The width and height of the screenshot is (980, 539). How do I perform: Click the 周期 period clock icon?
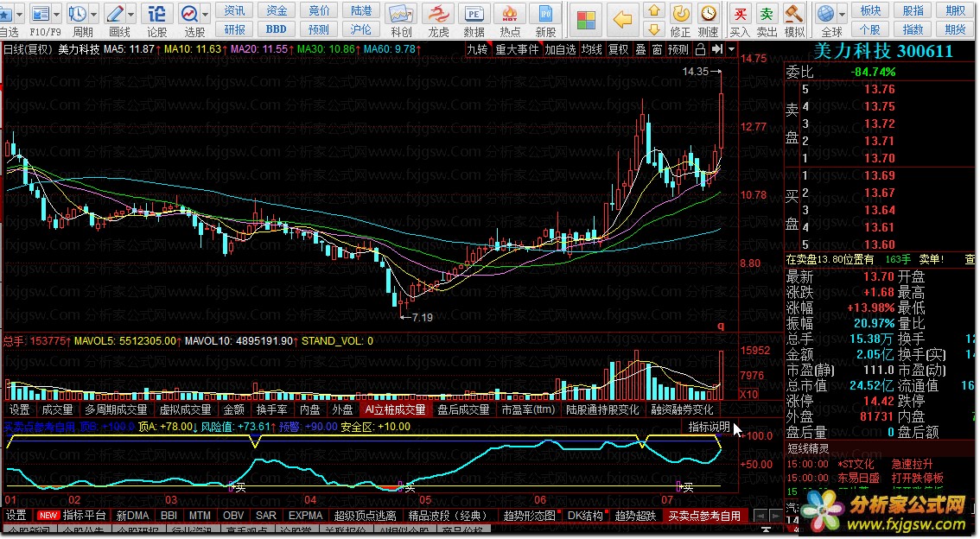[78, 13]
